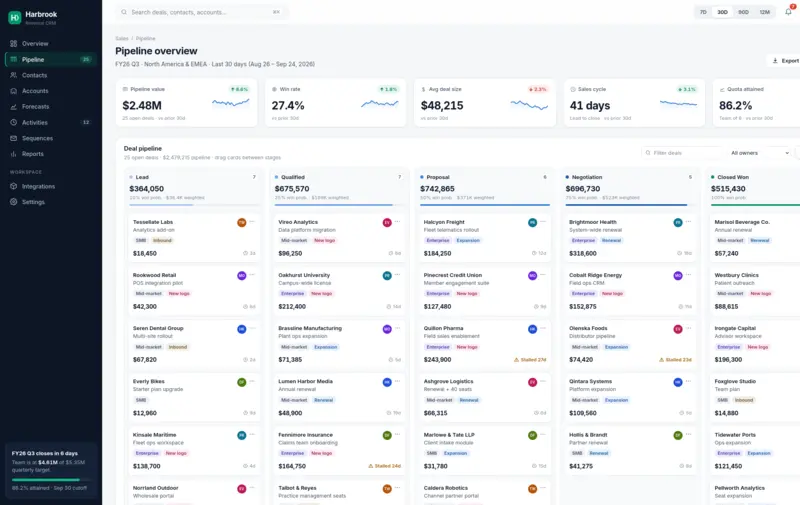
Task: Select the 30D time range
Action: click(x=722, y=12)
